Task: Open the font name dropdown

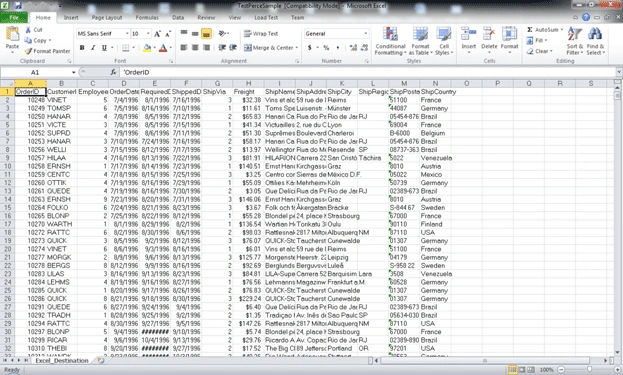Action: pyautogui.click(x=127, y=34)
